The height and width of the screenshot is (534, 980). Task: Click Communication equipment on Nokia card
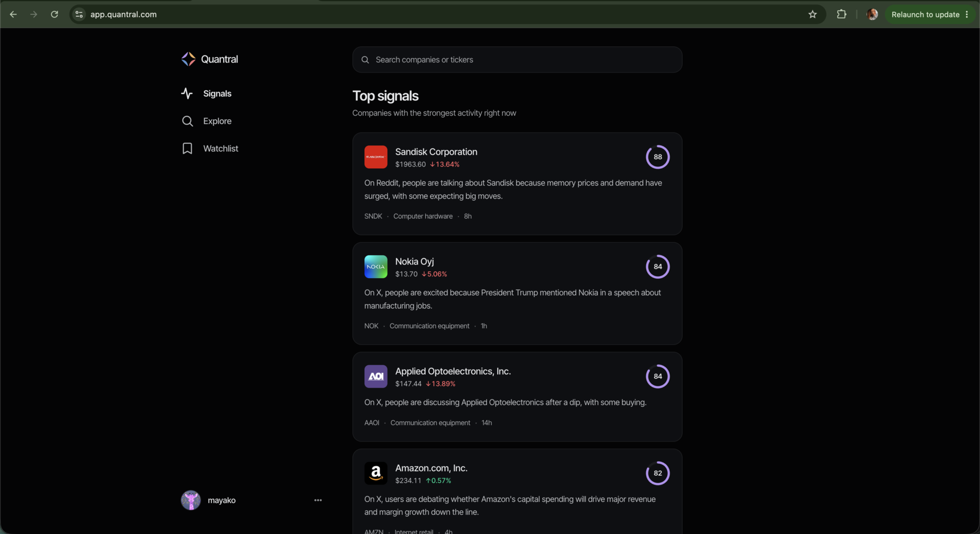coord(430,326)
